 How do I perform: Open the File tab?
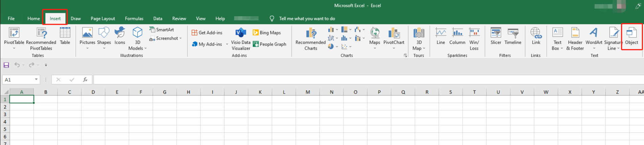tap(11, 19)
